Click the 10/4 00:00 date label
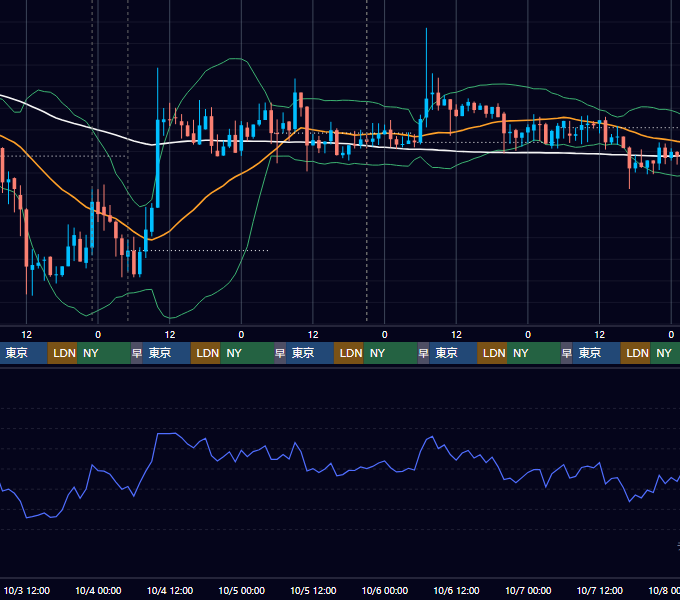This screenshot has width=680, height=600. pyautogui.click(x=98, y=590)
